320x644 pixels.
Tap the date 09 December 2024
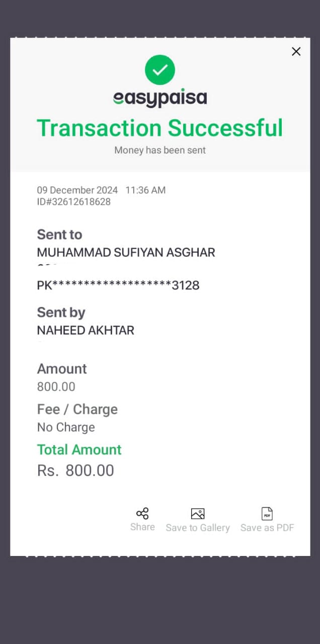77,190
